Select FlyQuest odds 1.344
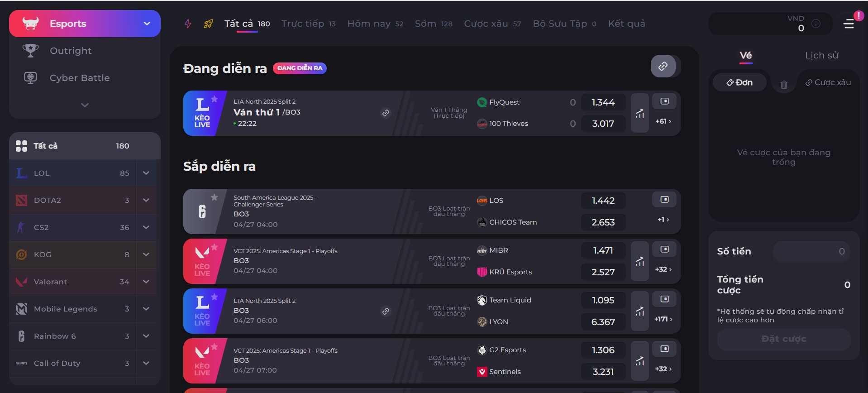 (x=603, y=102)
